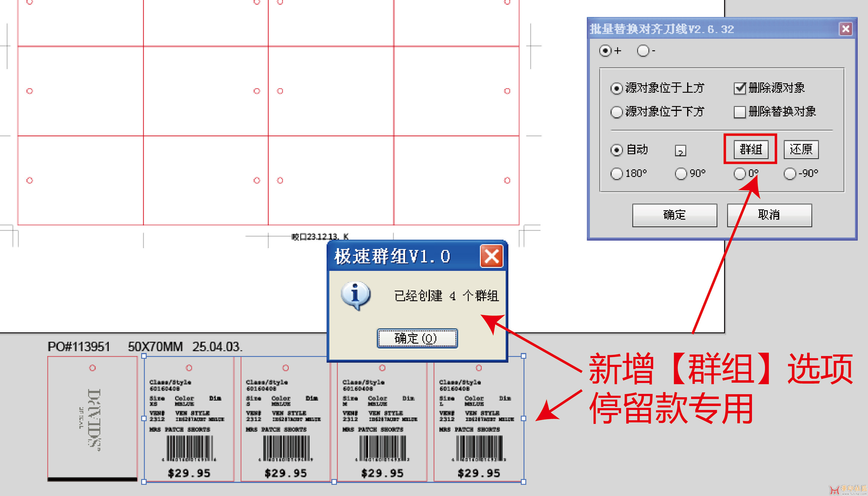The image size is (868, 496).
Task: Select the minus (-) mode radio
Action: pyautogui.click(x=643, y=51)
